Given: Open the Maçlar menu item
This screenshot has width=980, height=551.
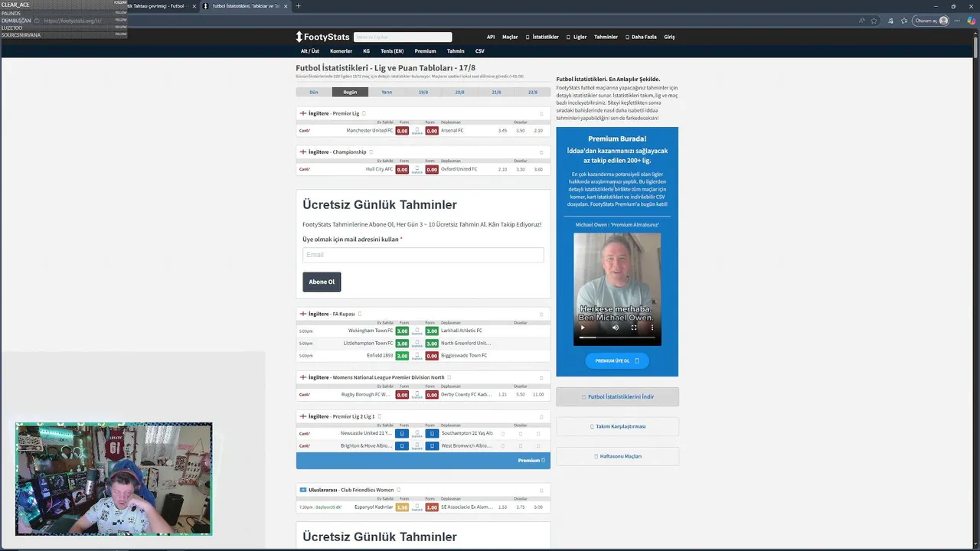Looking at the screenshot, I should (x=510, y=37).
